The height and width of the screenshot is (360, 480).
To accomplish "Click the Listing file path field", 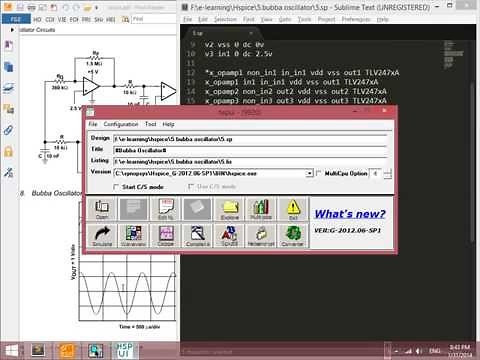I will pyautogui.click(x=250, y=162).
